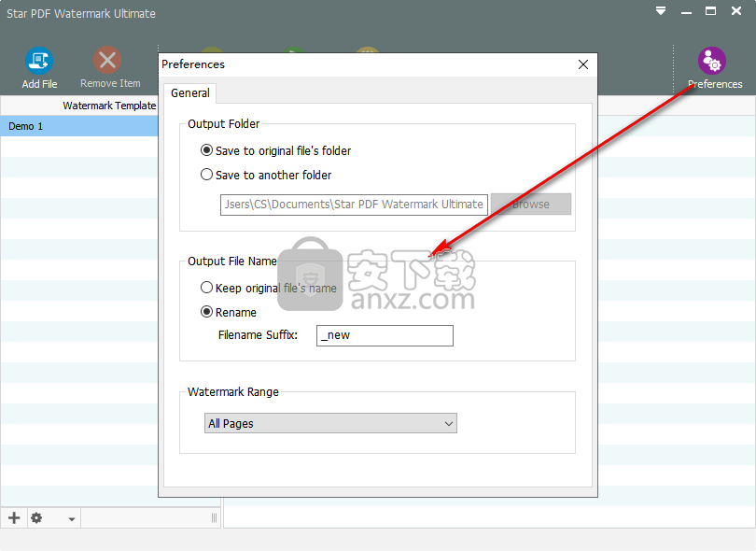
Task: Select Save to another folder option
Action: tap(266, 175)
